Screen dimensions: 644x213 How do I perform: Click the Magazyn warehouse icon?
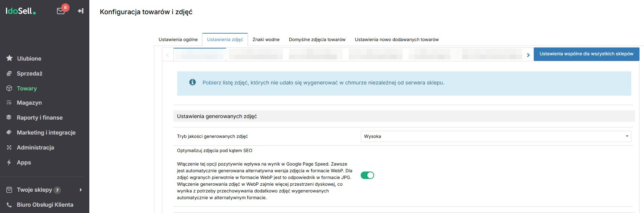click(x=9, y=103)
